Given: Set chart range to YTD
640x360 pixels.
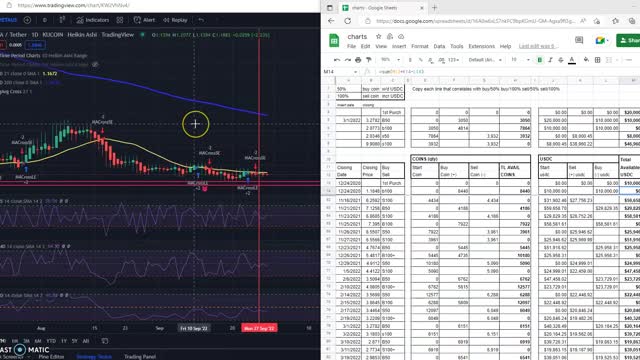Looking at the screenshot, I should 51,341.
